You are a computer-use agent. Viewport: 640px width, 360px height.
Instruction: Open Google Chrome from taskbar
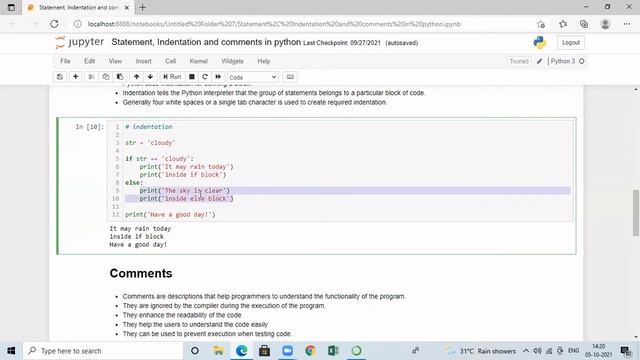pos(310,351)
